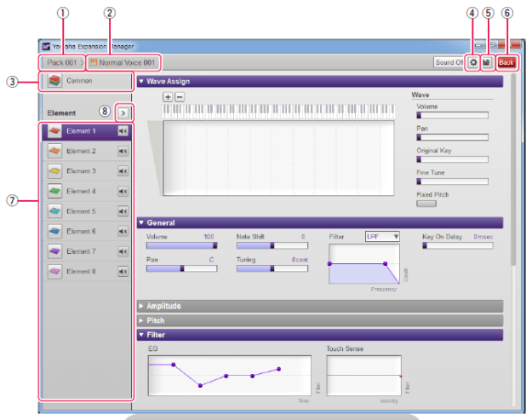The image size is (532, 420).
Task: Select Element 3 yellow layer icon
Action: click(54, 171)
